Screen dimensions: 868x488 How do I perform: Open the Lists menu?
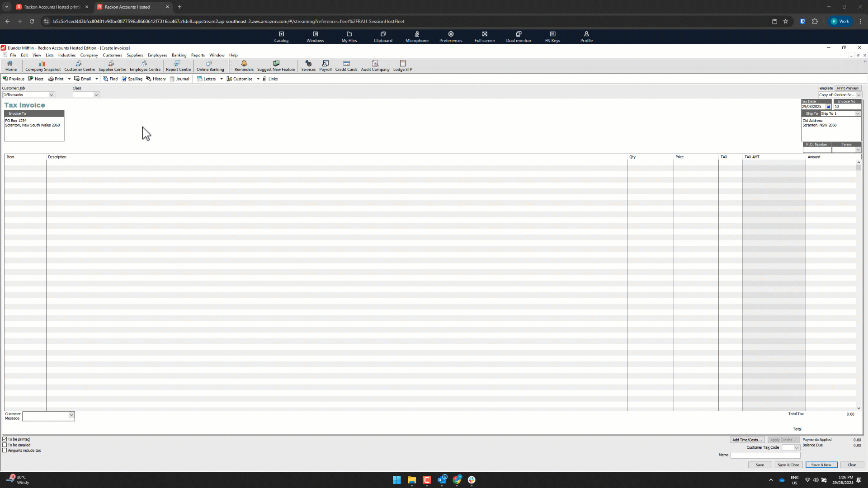coord(50,55)
